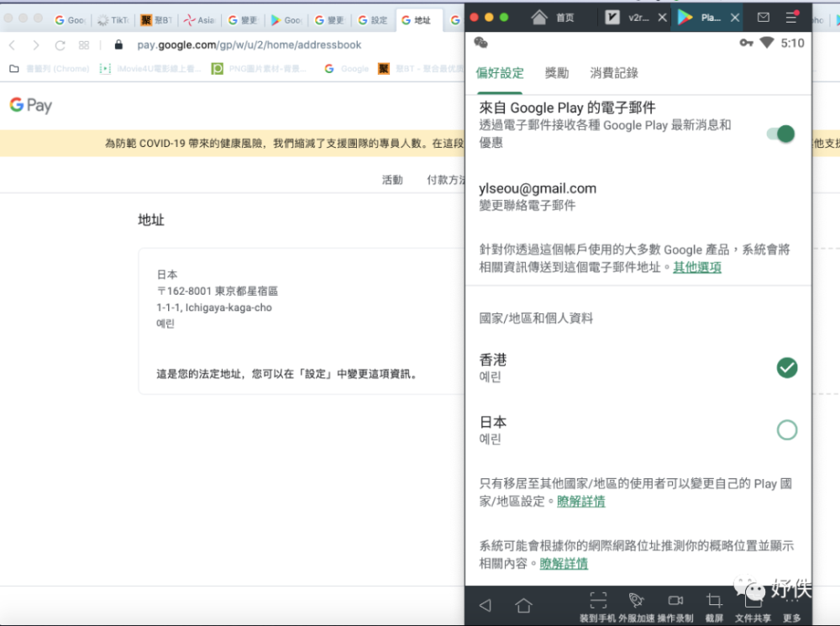Click the ylseou@gmail.com email text
This screenshot has height=626, width=840.
click(x=538, y=189)
